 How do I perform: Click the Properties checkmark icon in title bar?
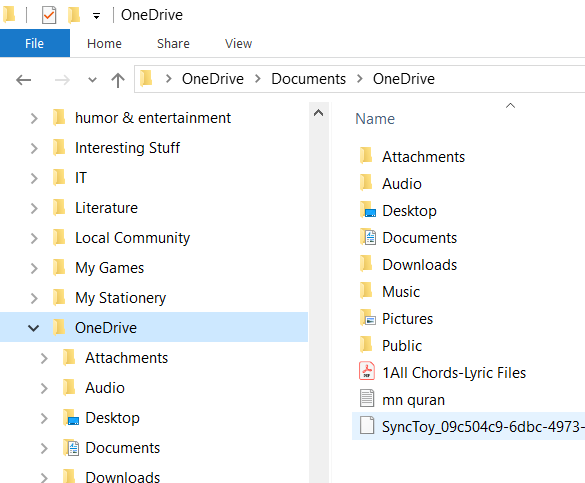tap(49, 15)
